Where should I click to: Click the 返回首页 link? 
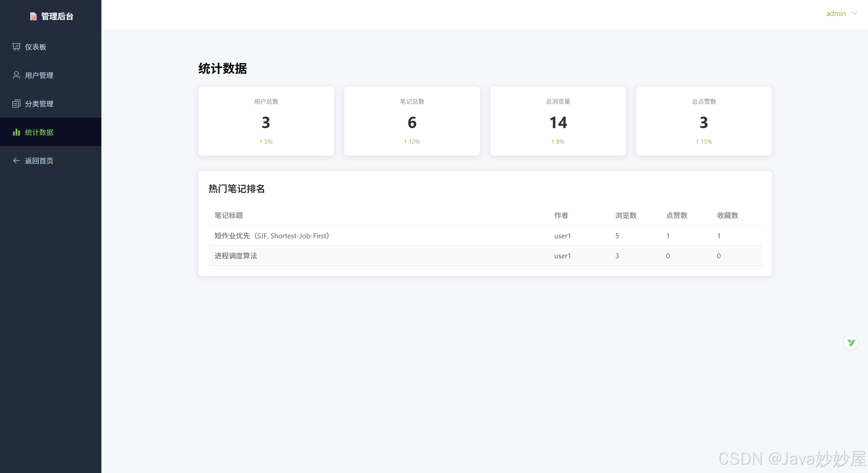(x=39, y=161)
